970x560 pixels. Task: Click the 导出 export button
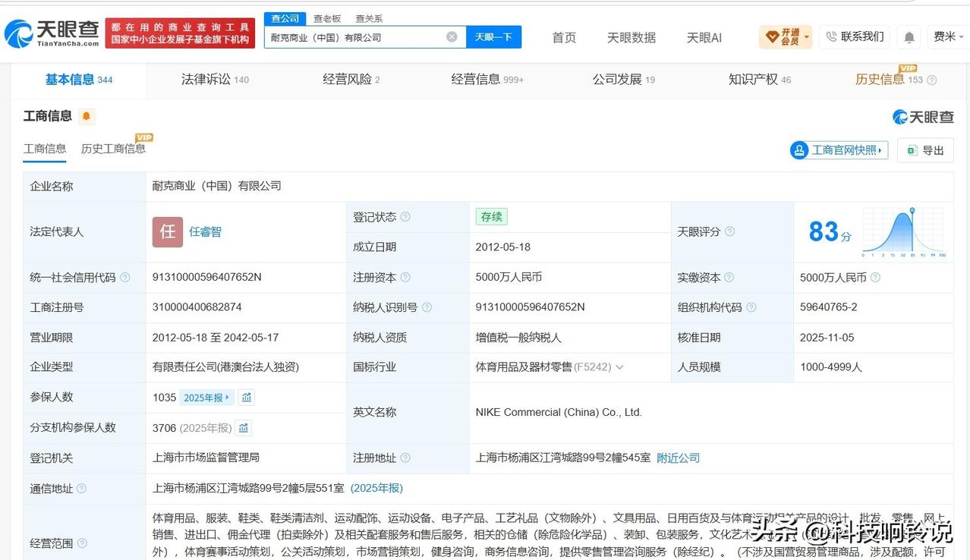[925, 150]
